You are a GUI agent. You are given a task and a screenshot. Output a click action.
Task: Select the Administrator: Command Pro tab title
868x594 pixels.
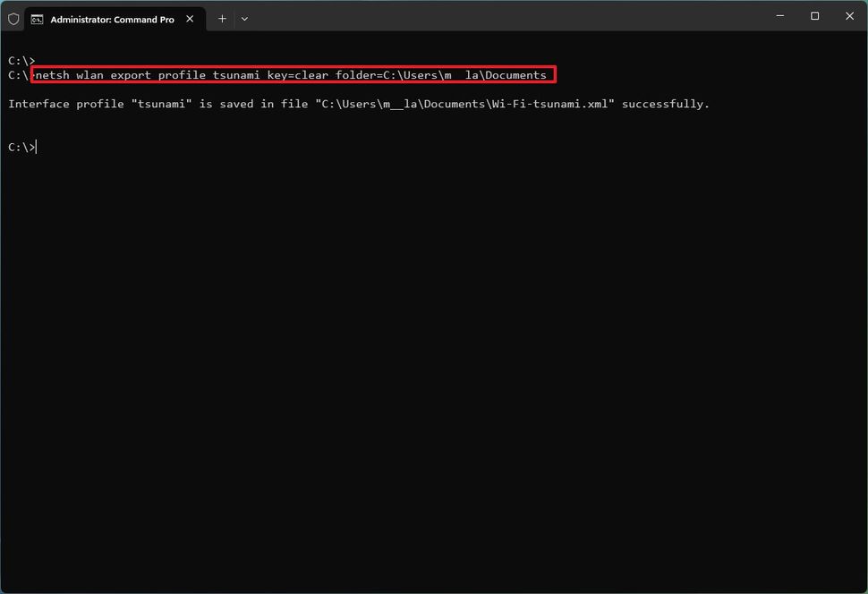(x=112, y=19)
